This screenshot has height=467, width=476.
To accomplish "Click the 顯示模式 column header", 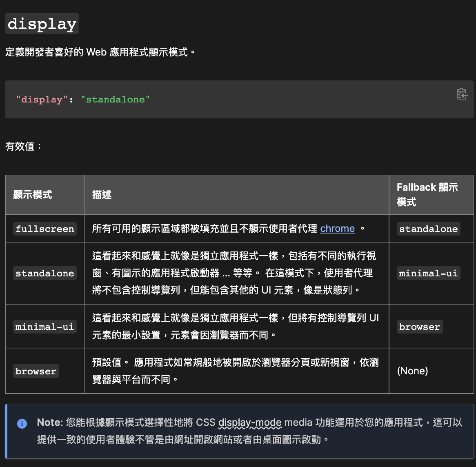I will [33, 195].
